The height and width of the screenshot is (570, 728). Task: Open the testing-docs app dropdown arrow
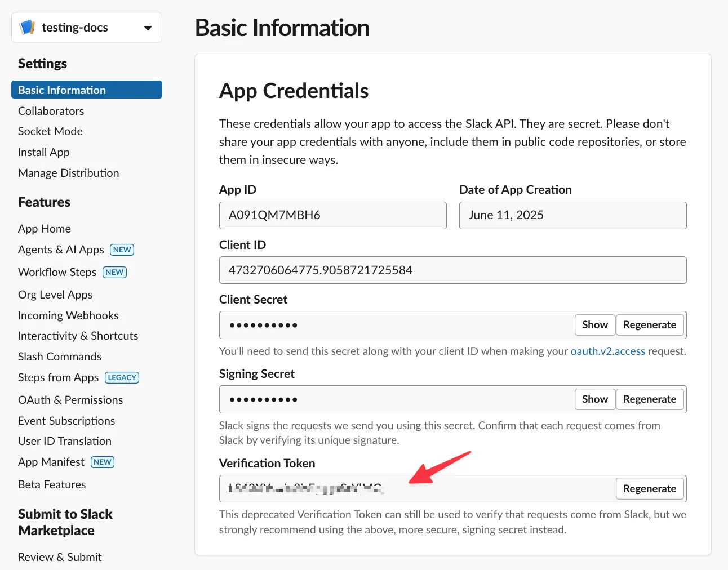pos(148,28)
